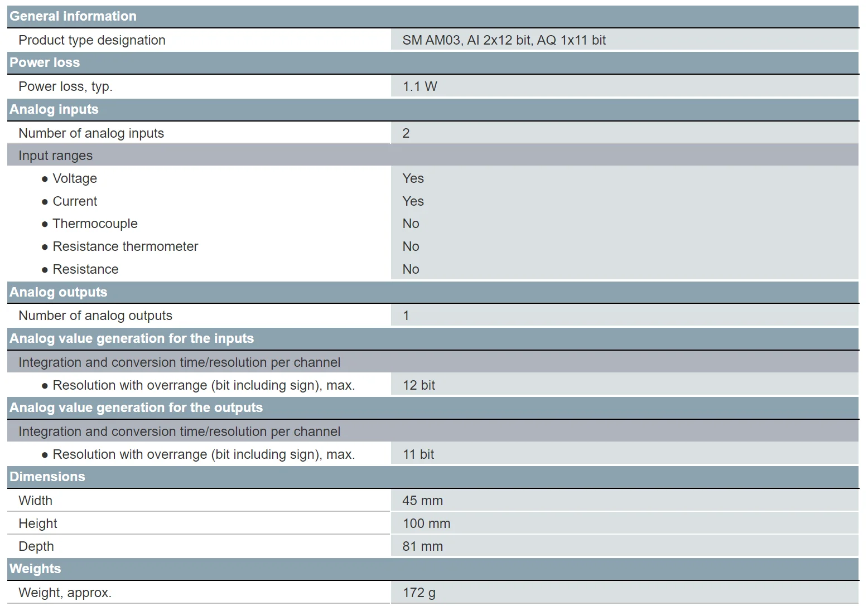Click the Number of analog inputs label
868x606 pixels.
(x=91, y=133)
